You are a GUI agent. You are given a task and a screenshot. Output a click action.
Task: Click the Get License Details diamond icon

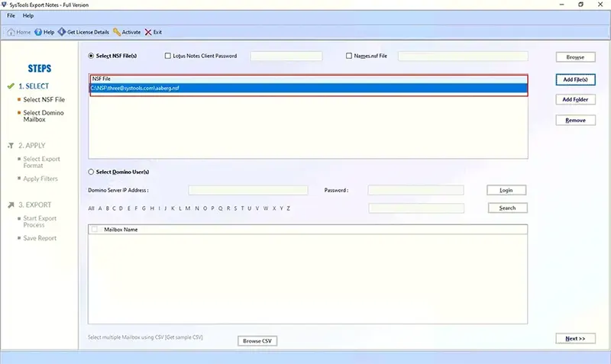point(62,32)
